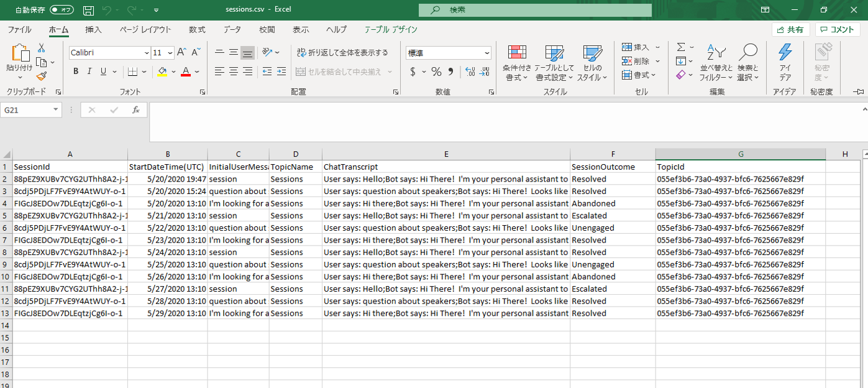The image size is (868, 388).
Task: Apply the yellow fill color swatch
Action: pos(162,72)
